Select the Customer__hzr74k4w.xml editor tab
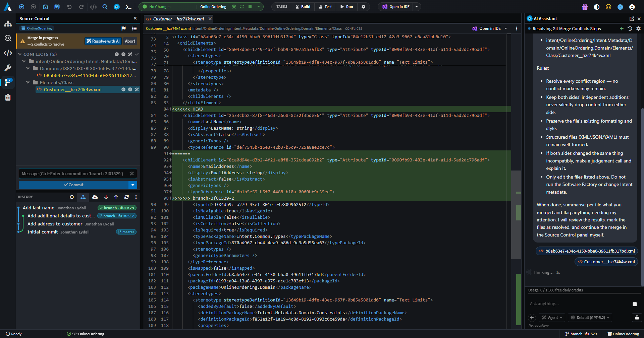This screenshot has height=338, width=644. point(178,19)
